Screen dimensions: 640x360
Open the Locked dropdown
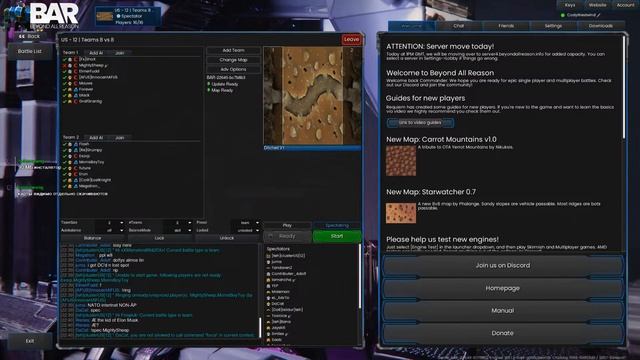tap(245, 230)
